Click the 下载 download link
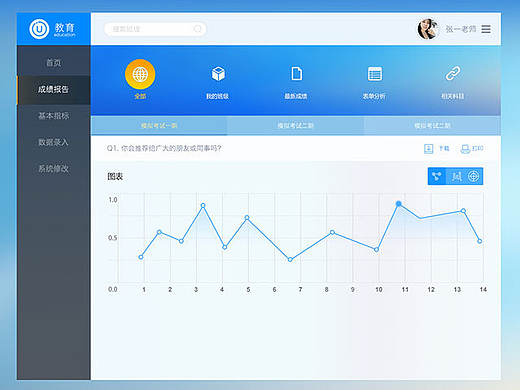Viewport: 520px width, 390px height. point(444,148)
